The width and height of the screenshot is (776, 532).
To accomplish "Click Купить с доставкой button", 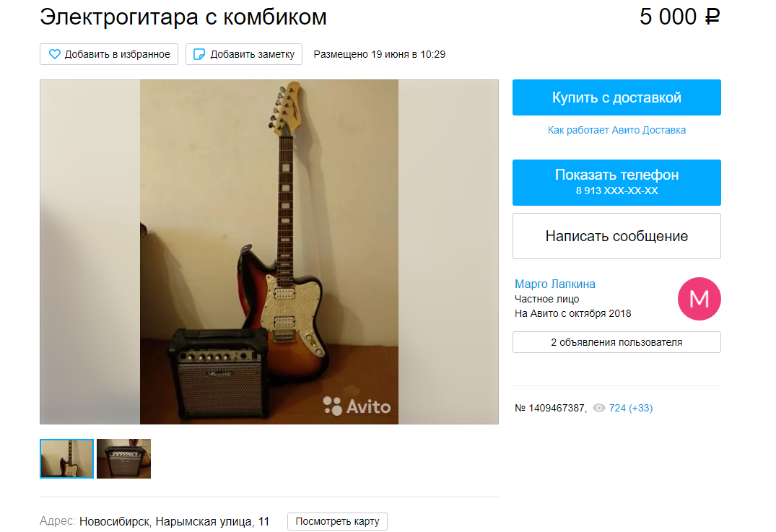I will tap(616, 97).
